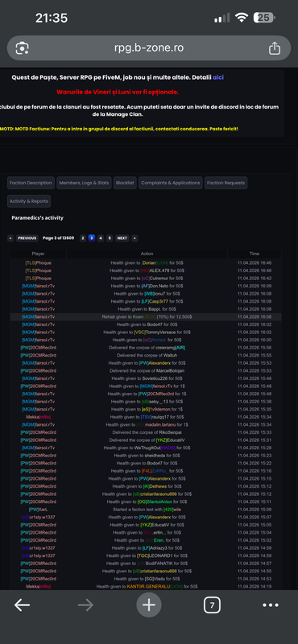
Task: Click the Time column header
Action: 255,254
